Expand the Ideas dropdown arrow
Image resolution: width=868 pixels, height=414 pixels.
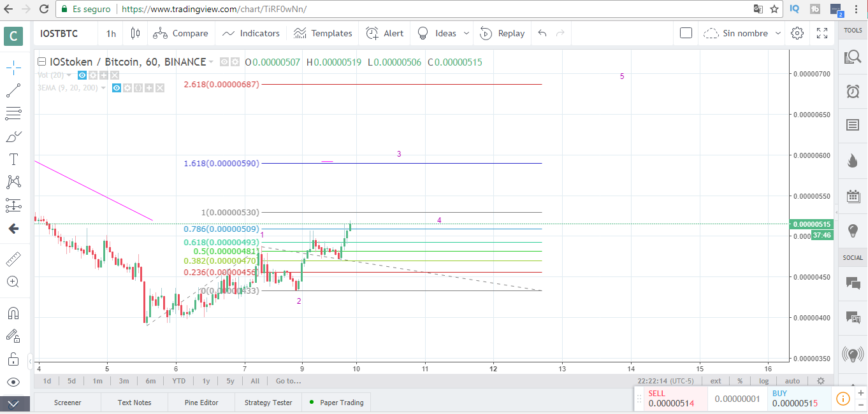(467, 33)
